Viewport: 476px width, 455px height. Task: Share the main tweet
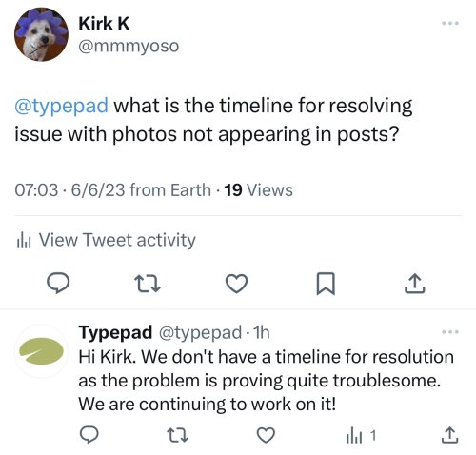click(414, 283)
